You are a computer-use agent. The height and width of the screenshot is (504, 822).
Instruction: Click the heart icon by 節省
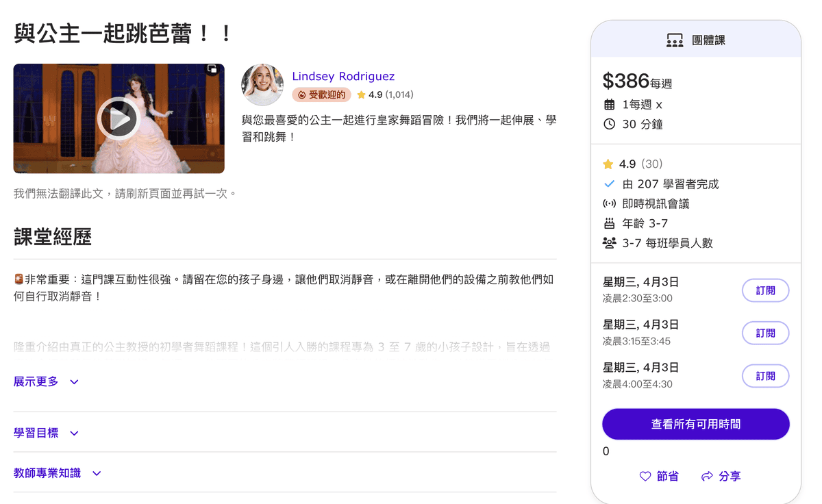click(645, 476)
